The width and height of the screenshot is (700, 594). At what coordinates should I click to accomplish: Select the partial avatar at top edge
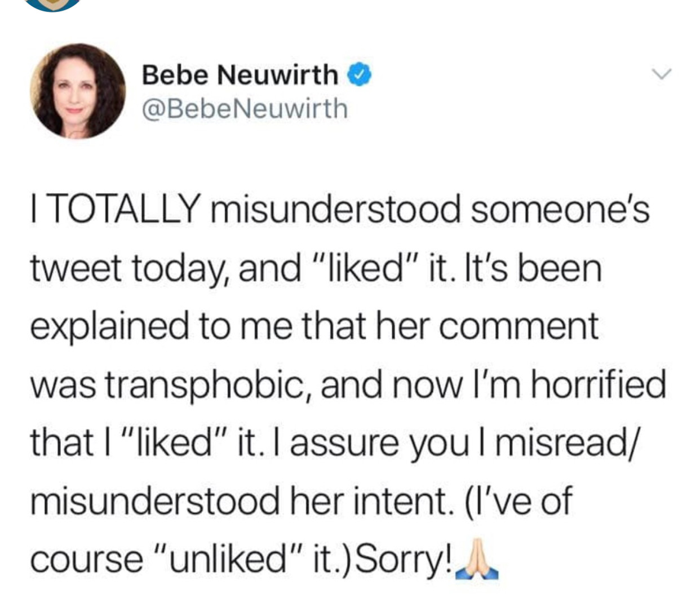tap(54, 5)
